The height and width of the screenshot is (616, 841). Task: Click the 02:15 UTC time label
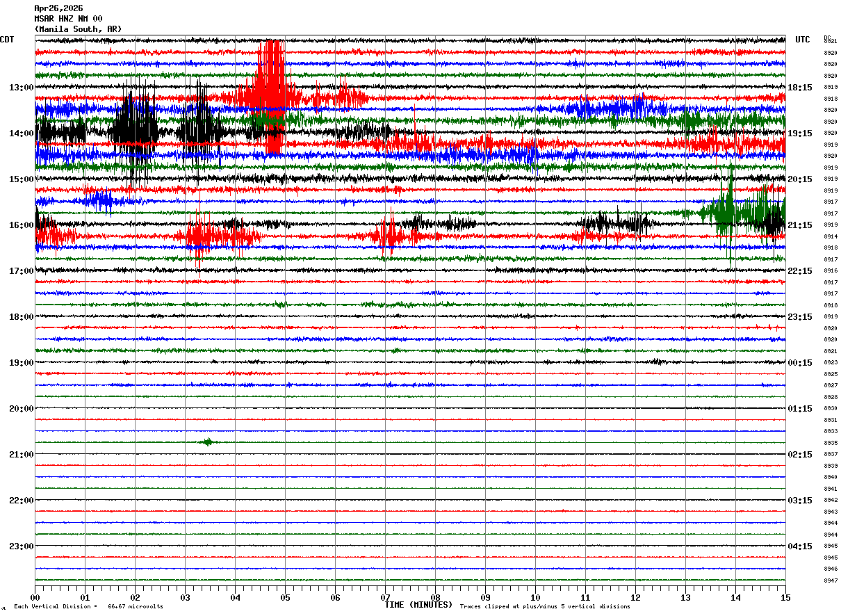point(799,455)
